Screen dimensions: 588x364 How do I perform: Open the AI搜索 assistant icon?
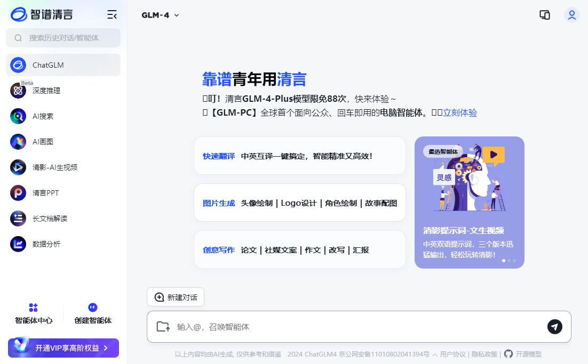pos(18,116)
